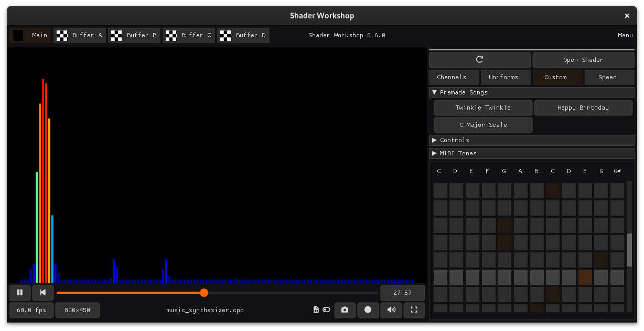Viewport: 644px width, 331px height.
Task: Play the C Major Scale song
Action: tap(483, 125)
